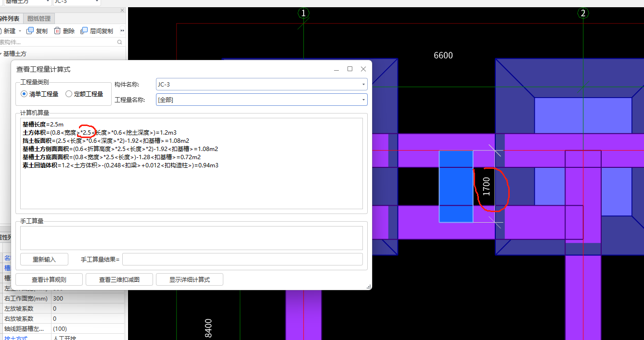Click the 手工算量结果 input field
This screenshot has width=644, height=340.
point(243,259)
